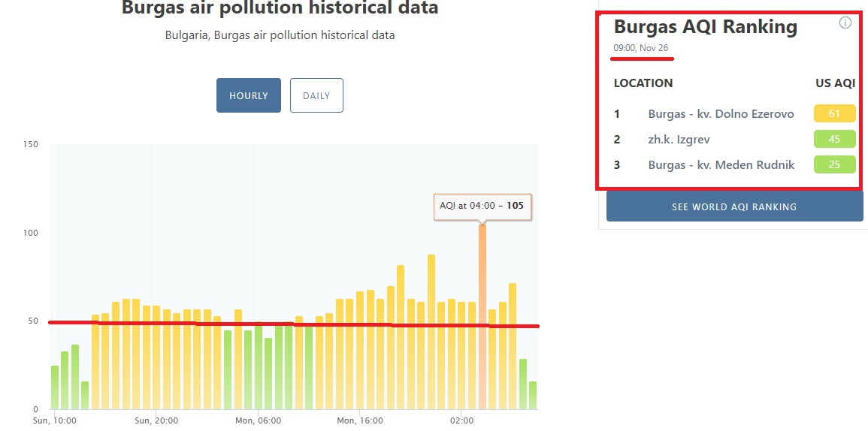Click the 02:00 axis label
The width and height of the screenshot is (868, 431).
461,420
